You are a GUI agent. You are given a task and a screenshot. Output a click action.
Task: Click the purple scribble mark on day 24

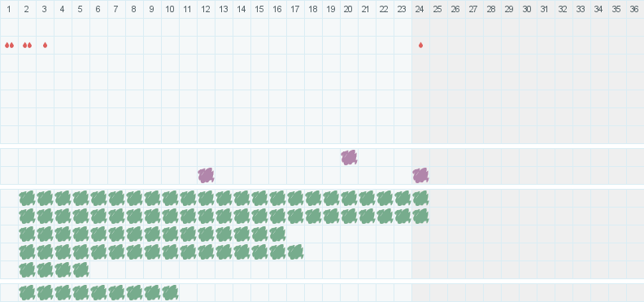[420, 176]
